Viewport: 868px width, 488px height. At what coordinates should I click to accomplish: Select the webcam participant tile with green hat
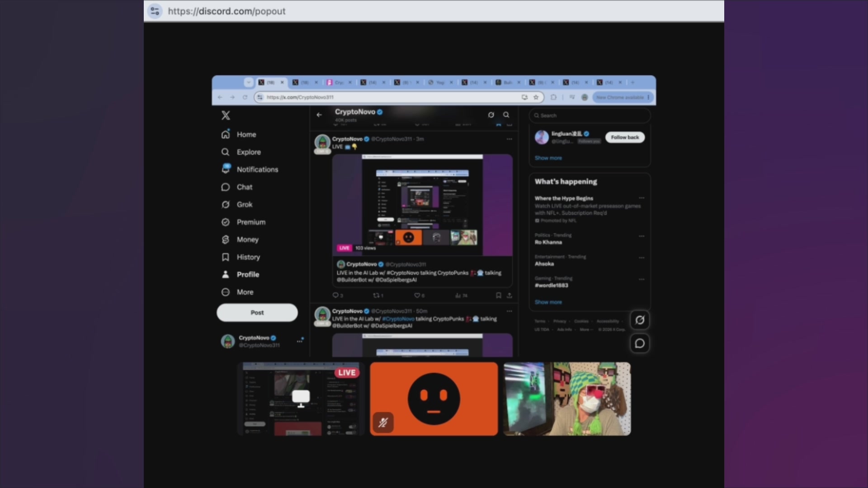point(567,399)
